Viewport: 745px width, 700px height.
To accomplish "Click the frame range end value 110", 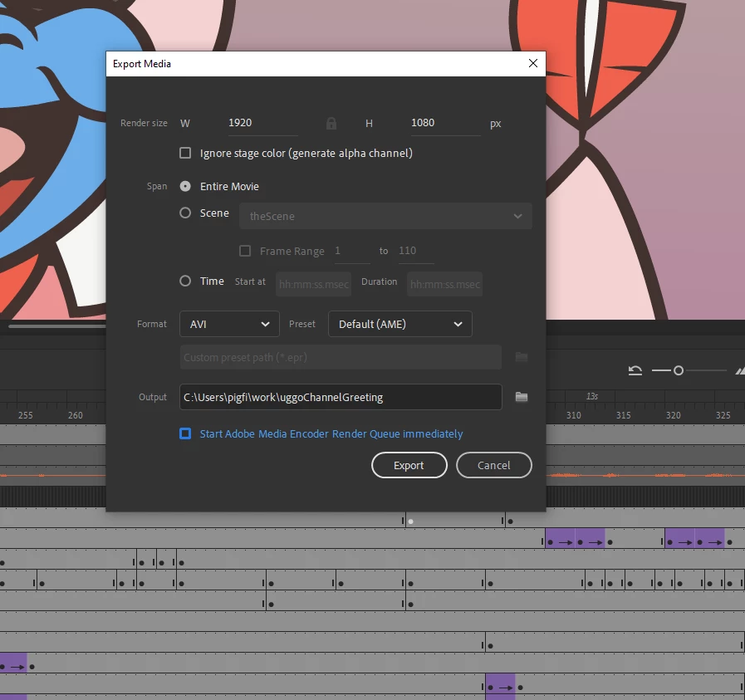I will (416, 251).
